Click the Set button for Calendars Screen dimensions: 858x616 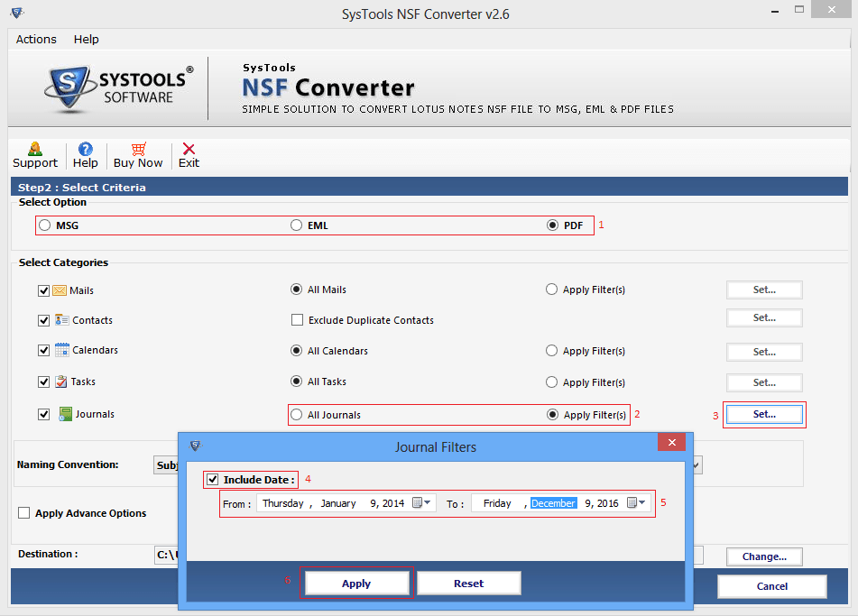tap(764, 352)
